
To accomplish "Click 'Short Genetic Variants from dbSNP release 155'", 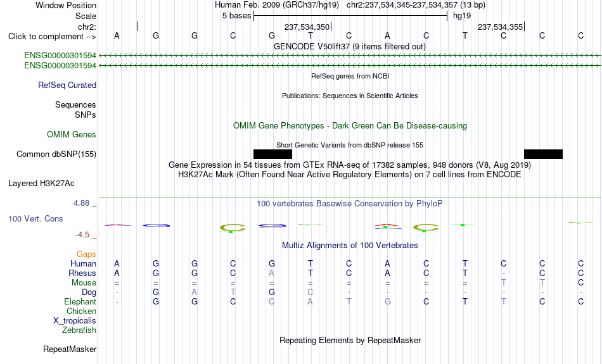I will tap(350, 145).
